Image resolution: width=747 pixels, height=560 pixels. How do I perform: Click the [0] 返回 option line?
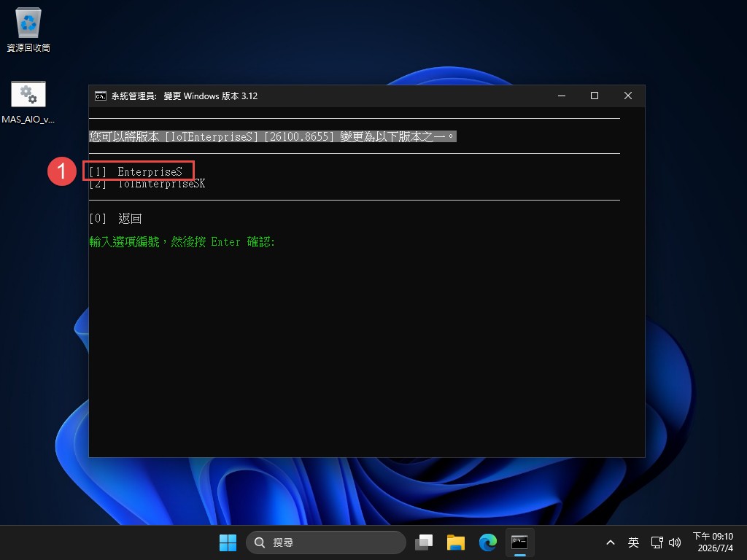click(116, 219)
